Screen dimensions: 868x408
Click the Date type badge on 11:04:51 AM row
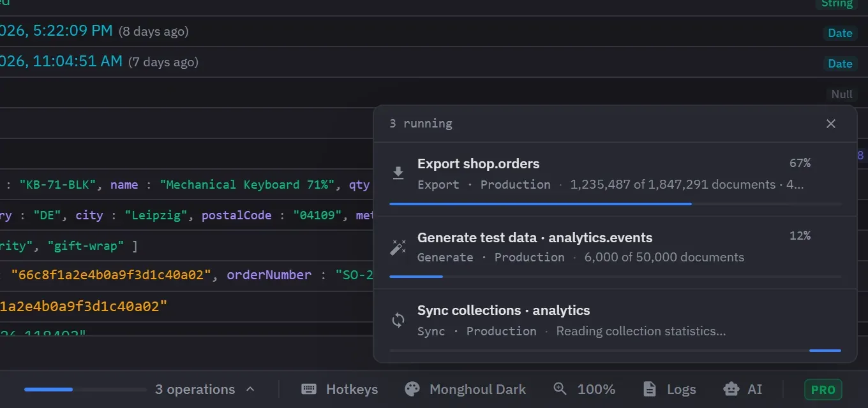(x=840, y=63)
